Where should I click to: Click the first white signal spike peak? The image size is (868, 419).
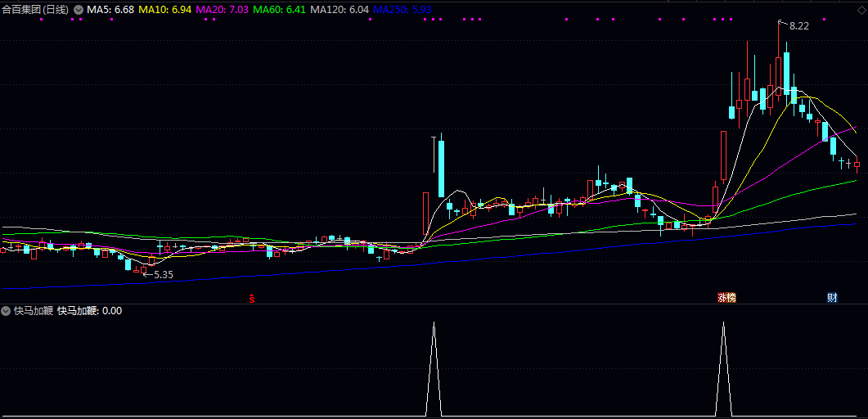[434, 324]
